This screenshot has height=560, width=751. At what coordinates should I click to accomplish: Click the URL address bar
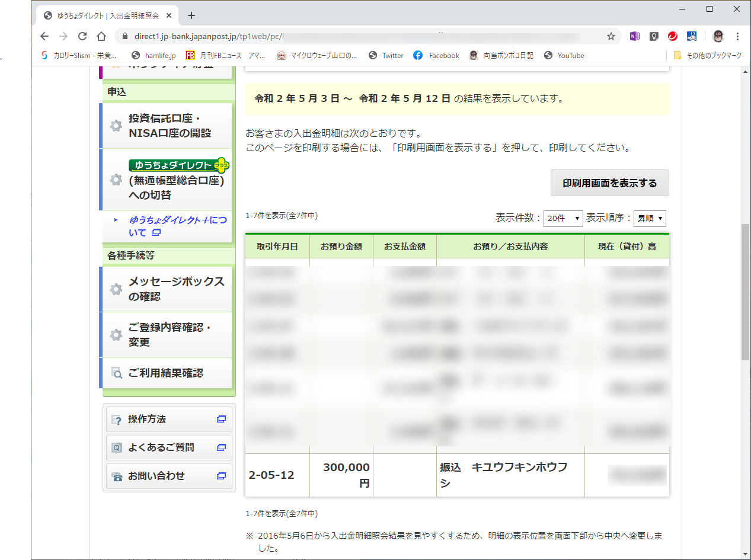367,36
